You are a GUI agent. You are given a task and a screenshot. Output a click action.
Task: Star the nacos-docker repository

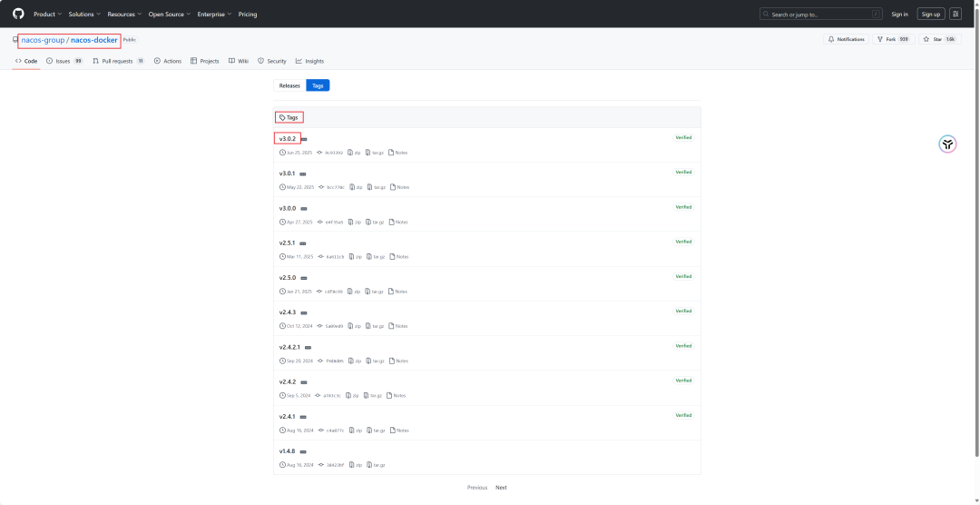coord(939,39)
